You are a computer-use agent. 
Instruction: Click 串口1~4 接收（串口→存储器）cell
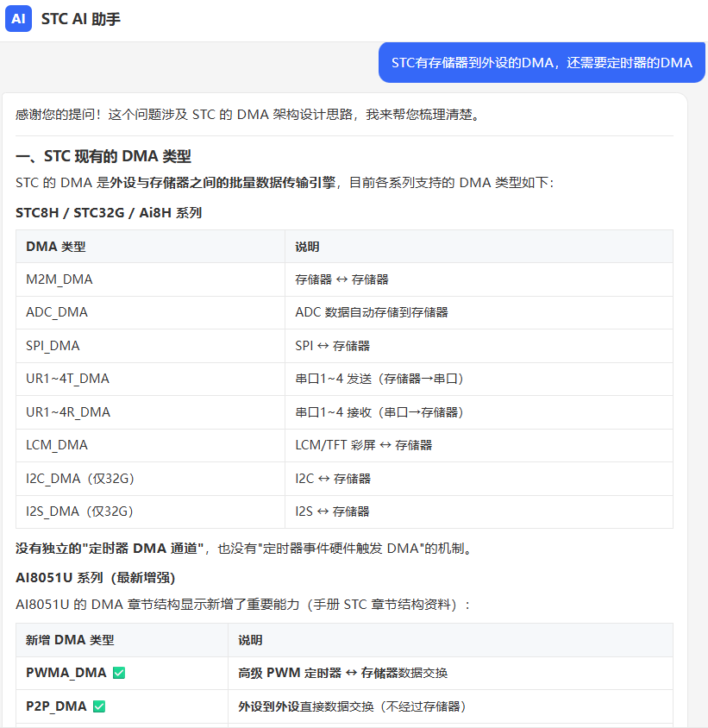479,412
